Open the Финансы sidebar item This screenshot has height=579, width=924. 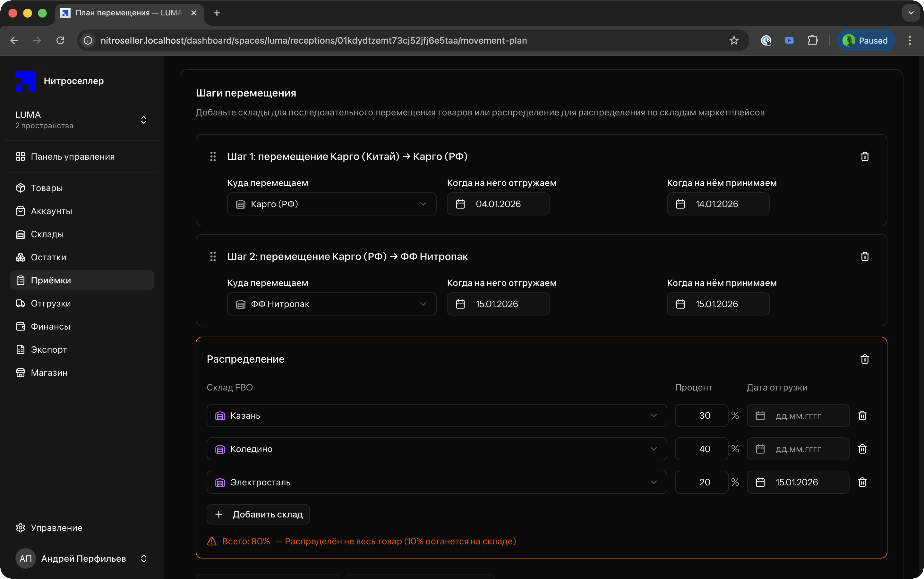(x=50, y=327)
